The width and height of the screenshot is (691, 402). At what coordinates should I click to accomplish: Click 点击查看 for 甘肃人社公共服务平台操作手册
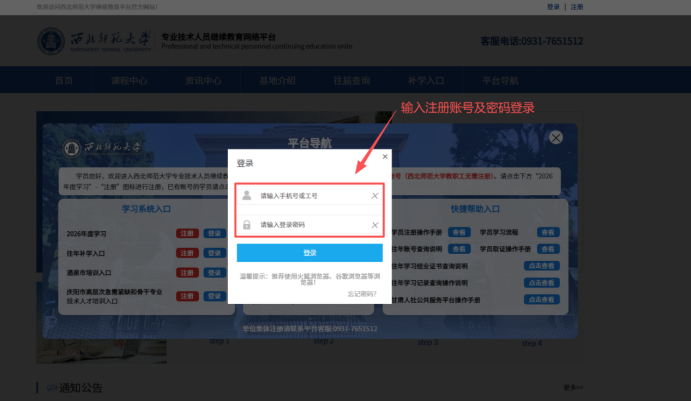coord(542,300)
